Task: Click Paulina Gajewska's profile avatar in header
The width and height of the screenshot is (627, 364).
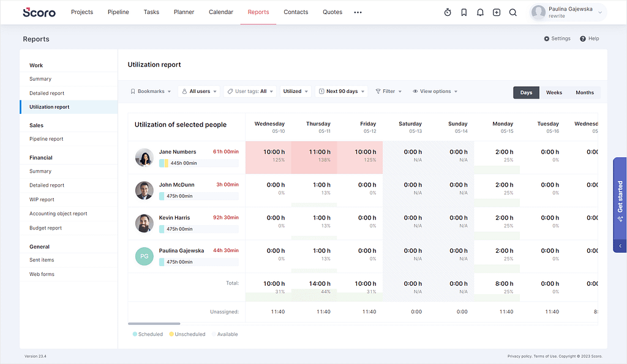Action: tap(538, 12)
